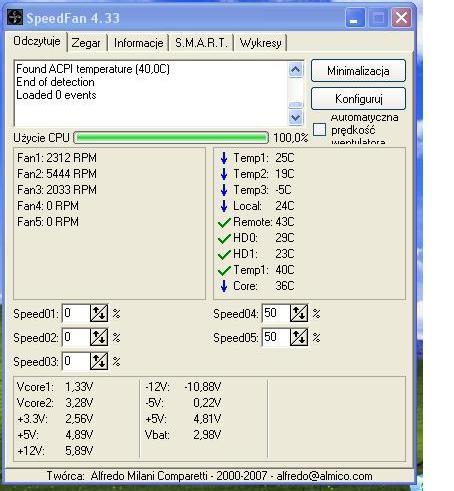Switch to the Zegar tab
454x491 pixels.
point(86,43)
